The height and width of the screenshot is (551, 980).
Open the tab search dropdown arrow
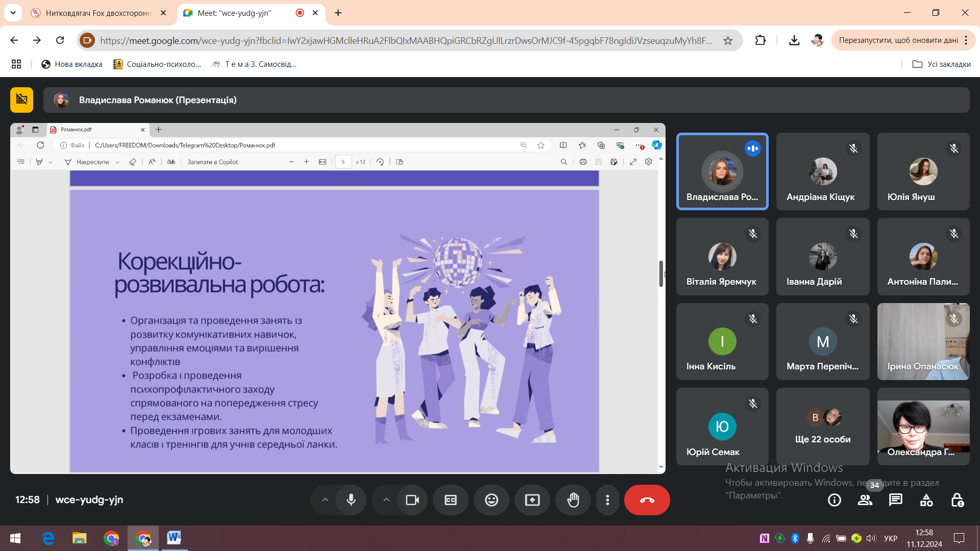click(13, 13)
